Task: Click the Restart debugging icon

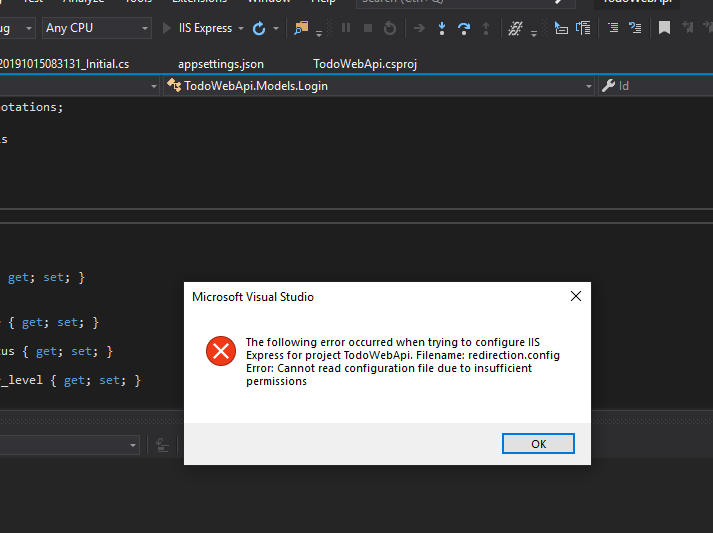Action: point(390,28)
